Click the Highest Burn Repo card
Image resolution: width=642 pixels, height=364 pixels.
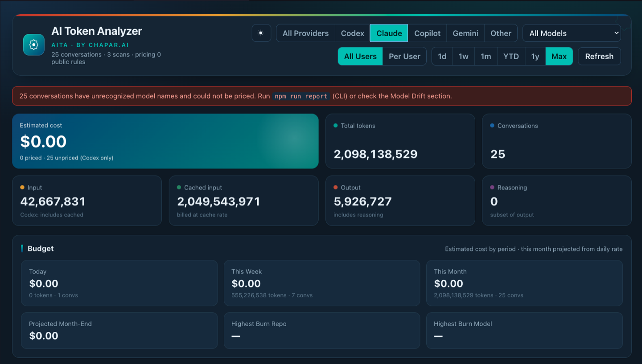pos(322,331)
